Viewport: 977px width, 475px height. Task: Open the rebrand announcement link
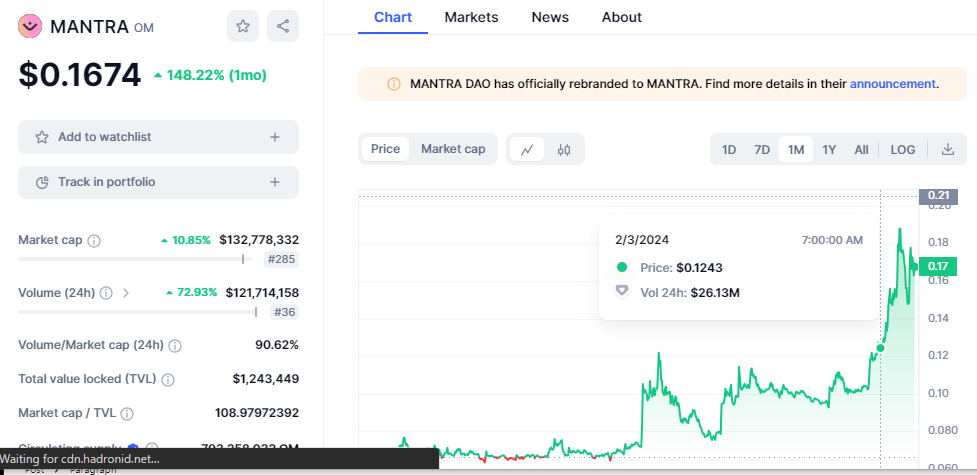[x=892, y=84]
